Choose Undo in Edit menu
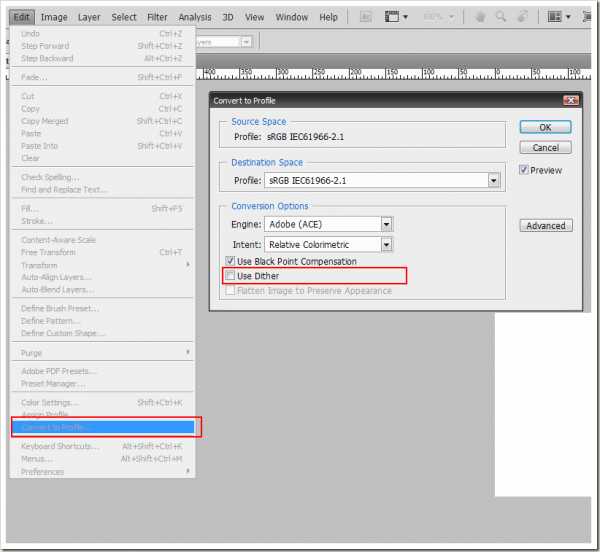This screenshot has height=552, width=600. pos(103,34)
